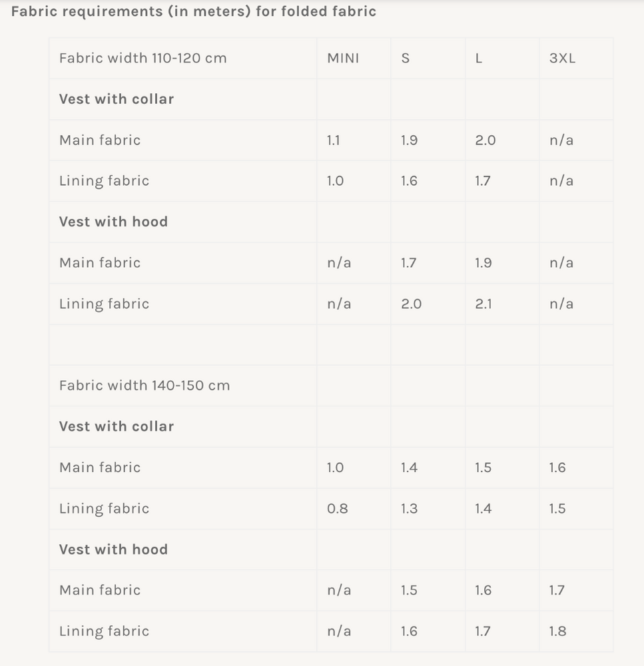
Task: Select the L column header
Action: (479, 58)
